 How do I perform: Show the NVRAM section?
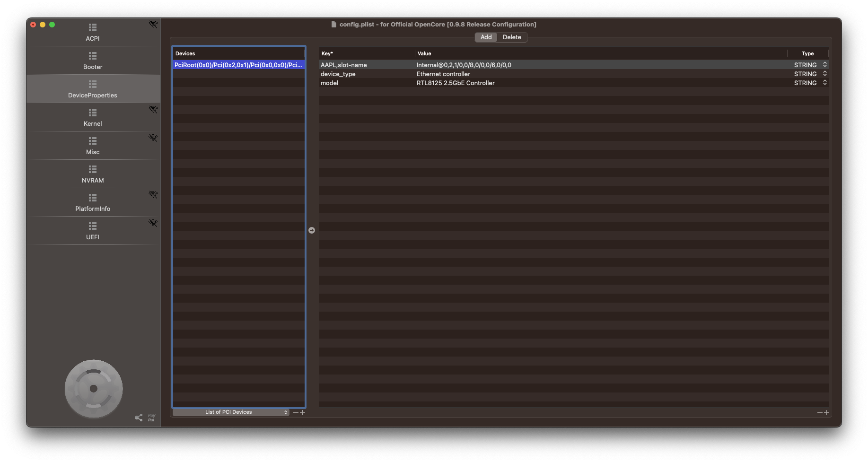point(93,174)
